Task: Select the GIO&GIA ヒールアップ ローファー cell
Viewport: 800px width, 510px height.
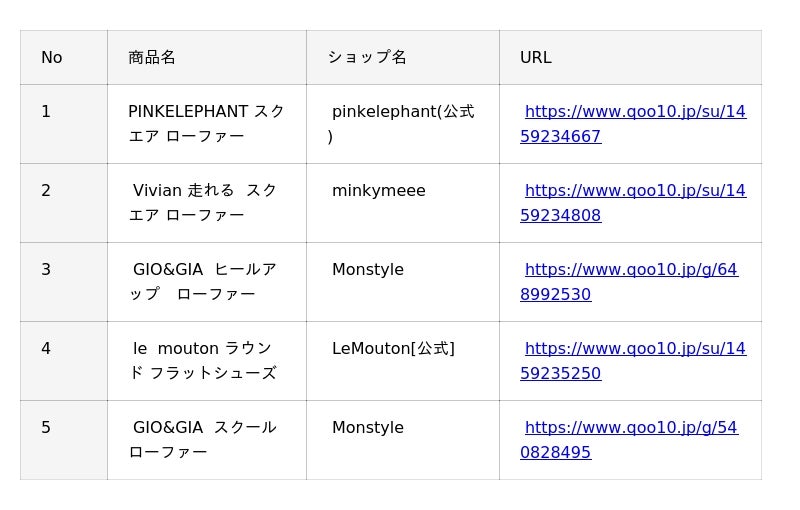Action: [206, 282]
